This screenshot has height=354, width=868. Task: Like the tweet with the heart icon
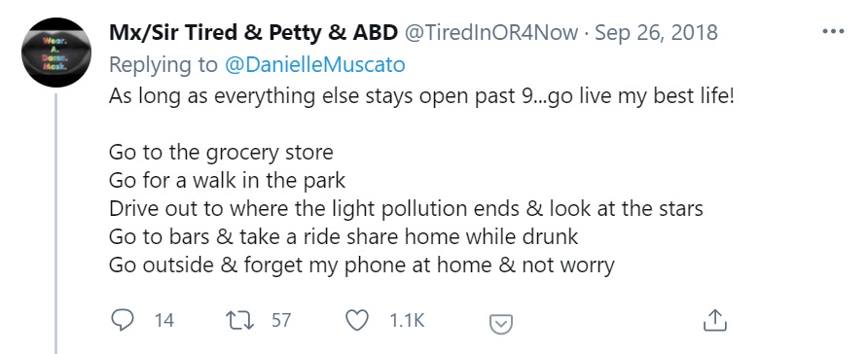357,320
